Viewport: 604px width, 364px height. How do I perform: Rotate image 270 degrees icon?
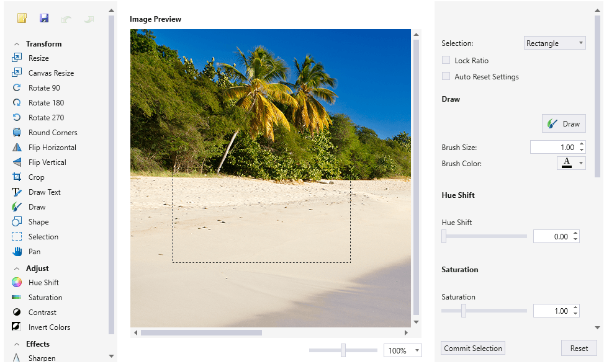pyautogui.click(x=17, y=117)
